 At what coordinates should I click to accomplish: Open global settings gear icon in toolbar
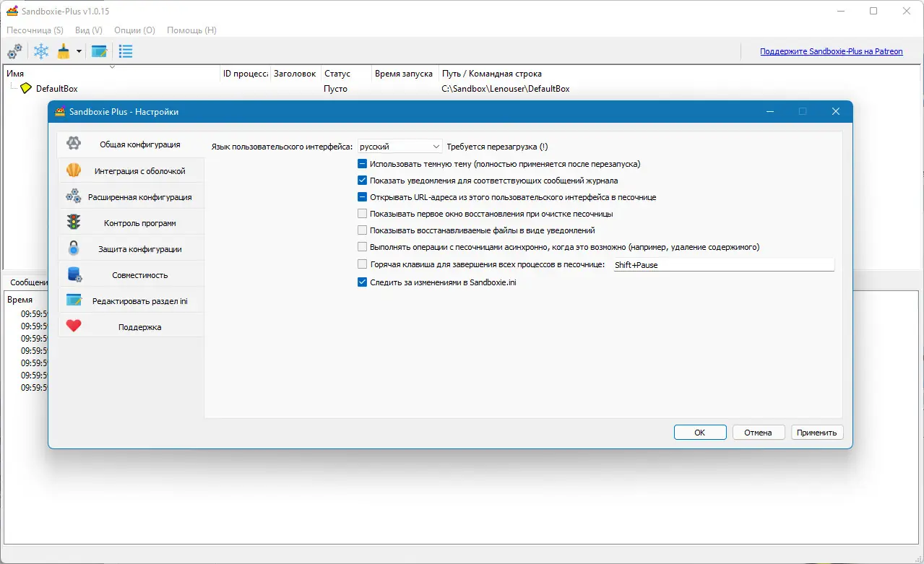click(14, 51)
